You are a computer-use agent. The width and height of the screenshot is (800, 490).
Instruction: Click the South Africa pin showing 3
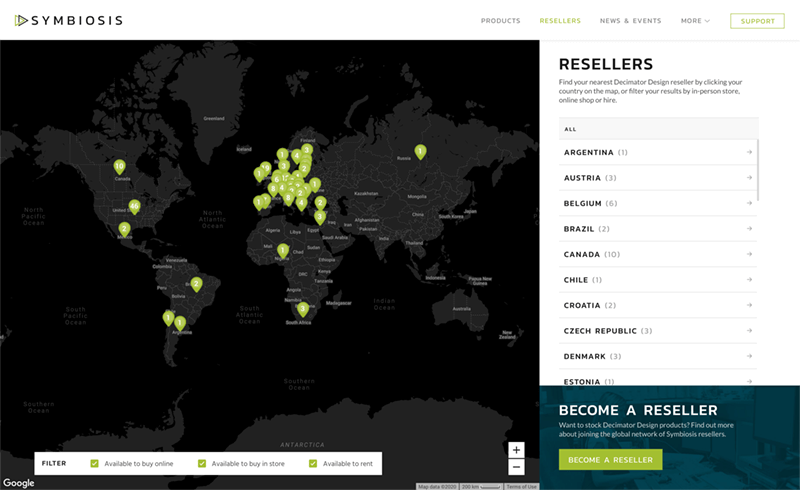click(x=303, y=309)
